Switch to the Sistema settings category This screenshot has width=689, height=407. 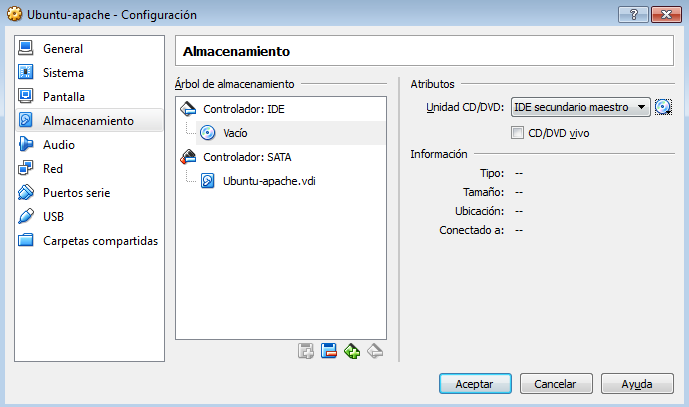pos(63,73)
